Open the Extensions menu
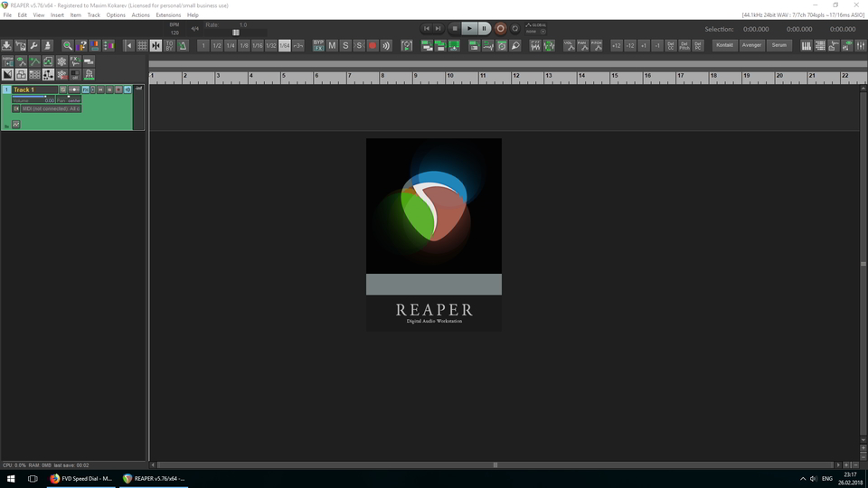Image resolution: width=868 pixels, height=488 pixels. pos(168,15)
